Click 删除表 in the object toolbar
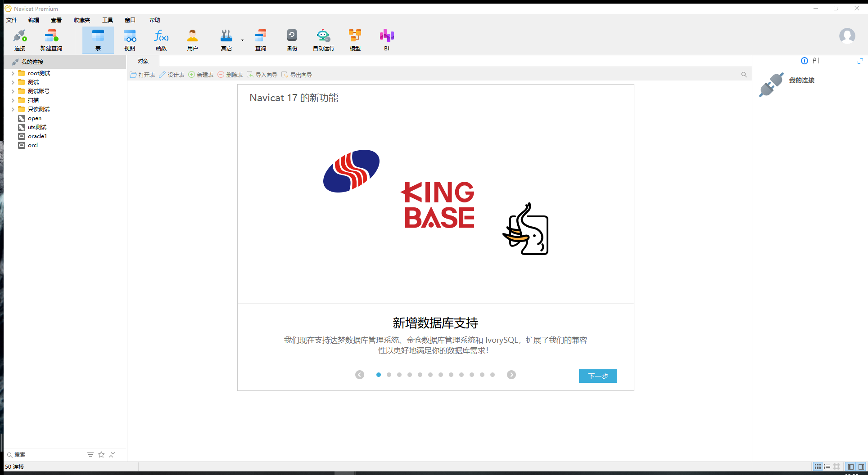Viewport: 868px width, 475px height. coord(230,75)
